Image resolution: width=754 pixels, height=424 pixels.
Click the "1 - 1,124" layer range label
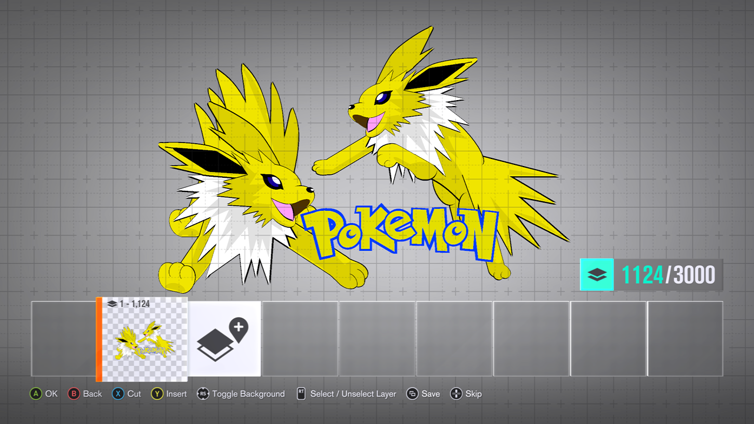coord(135,304)
